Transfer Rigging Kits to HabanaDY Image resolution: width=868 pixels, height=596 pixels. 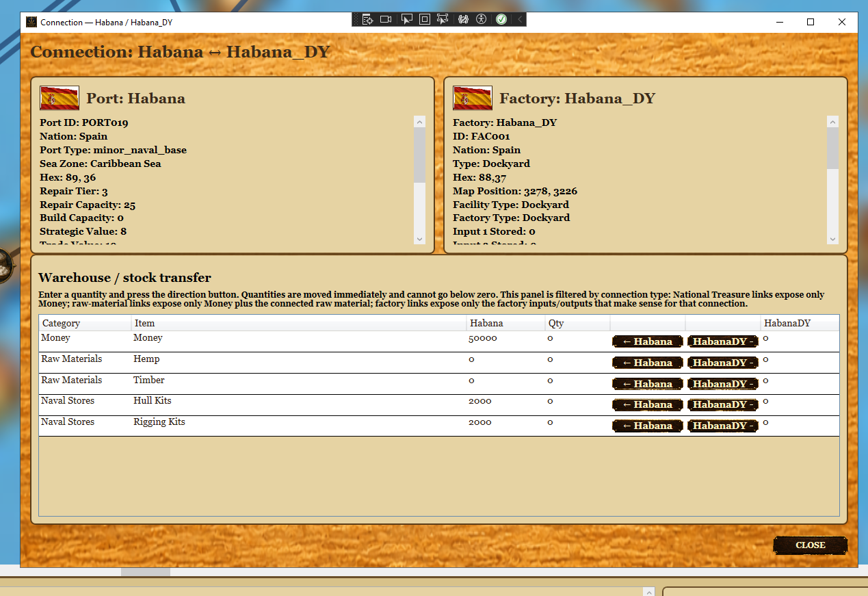(x=722, y=426)
